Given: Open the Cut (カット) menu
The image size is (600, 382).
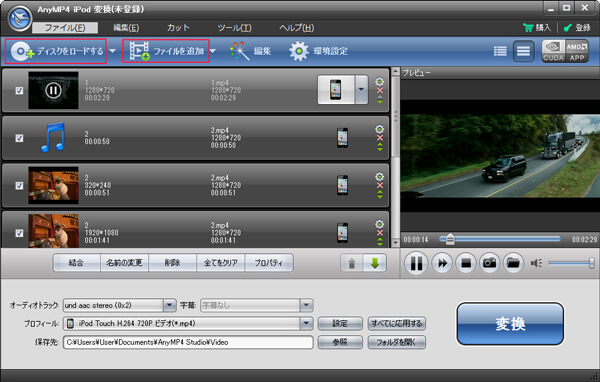Looking at the screenshot, I should [x=178, y=28].
